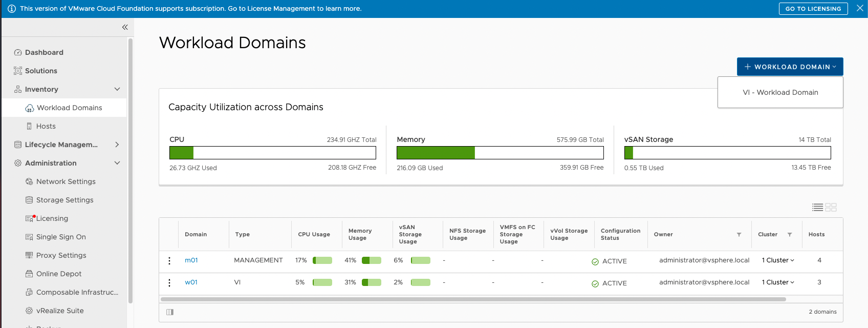Image resolution: width=868 pixels, height=328 pixels.
Task: Click the Storage Settings icon
Action: 29,200
